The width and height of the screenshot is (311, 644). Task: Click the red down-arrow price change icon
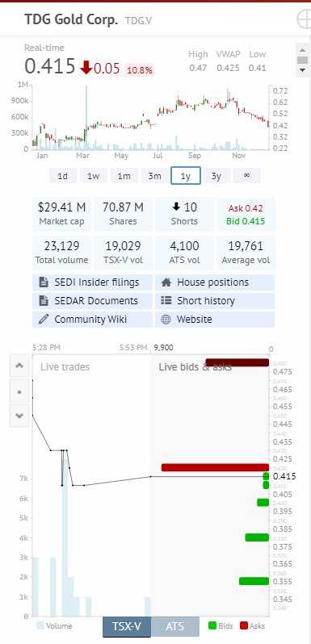pyautogui.click(x=86, y=68)
